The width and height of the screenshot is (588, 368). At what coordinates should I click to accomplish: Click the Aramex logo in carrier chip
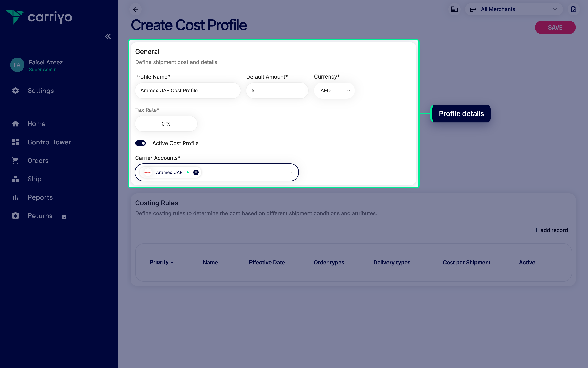coord(148,172)
